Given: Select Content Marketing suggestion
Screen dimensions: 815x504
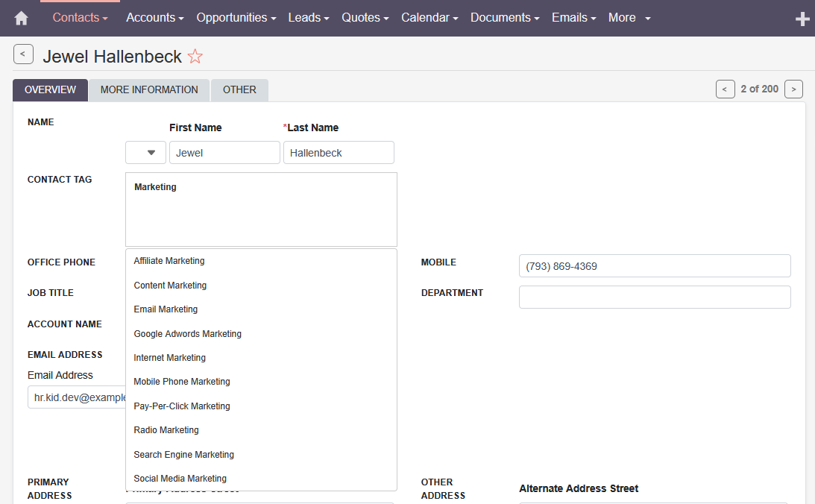Looking at the screenshot, I should coord(262,286).
